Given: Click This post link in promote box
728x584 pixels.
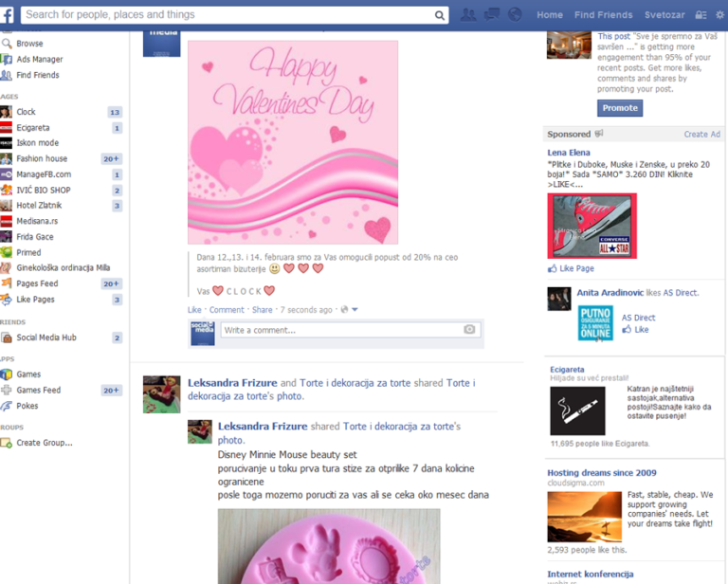Looking at the screenshot, I should pyautogui.click(x=614, y=36).
